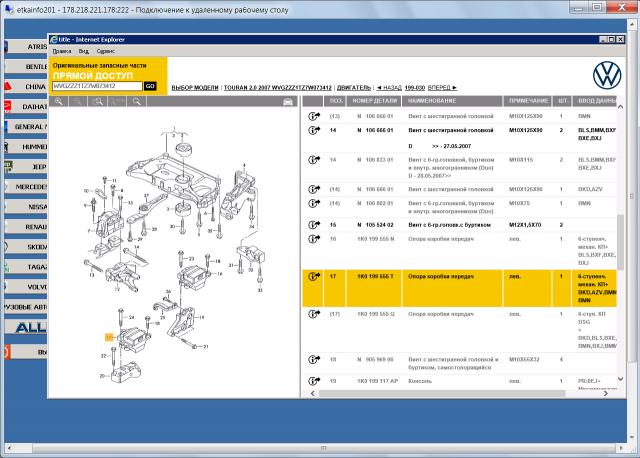Go back with the НАЗАД link
The width and height of the screenshot is (640, 458).
click(389, 88)
